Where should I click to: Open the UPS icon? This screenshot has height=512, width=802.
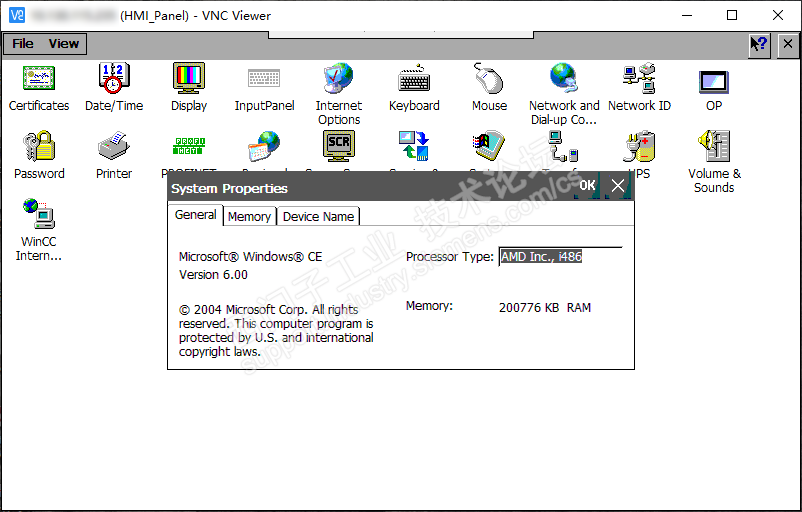point(639,147)
